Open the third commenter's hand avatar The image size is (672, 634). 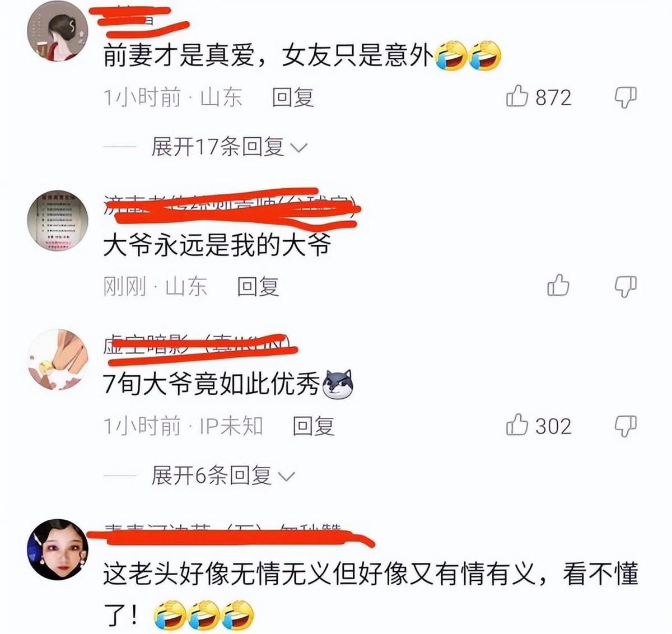pos(58,360)
